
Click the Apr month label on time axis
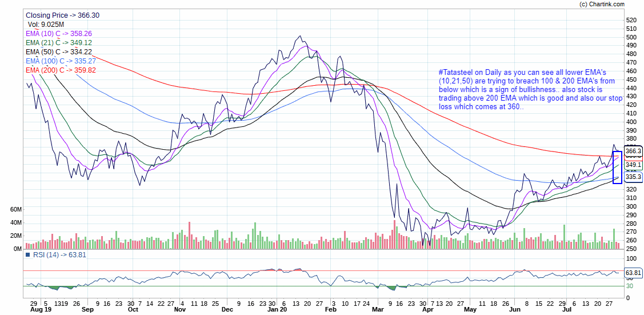pyautogui.click(x=427, y=310)
